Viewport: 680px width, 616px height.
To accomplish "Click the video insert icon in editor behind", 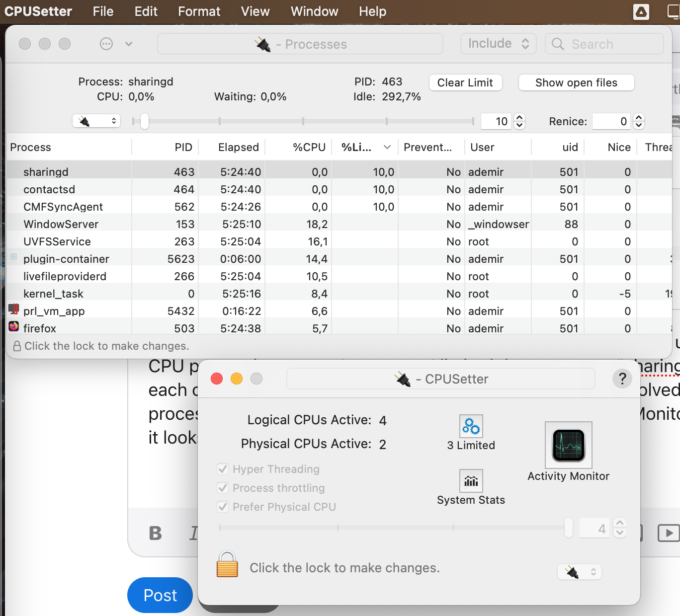I will tap(669, 533).
